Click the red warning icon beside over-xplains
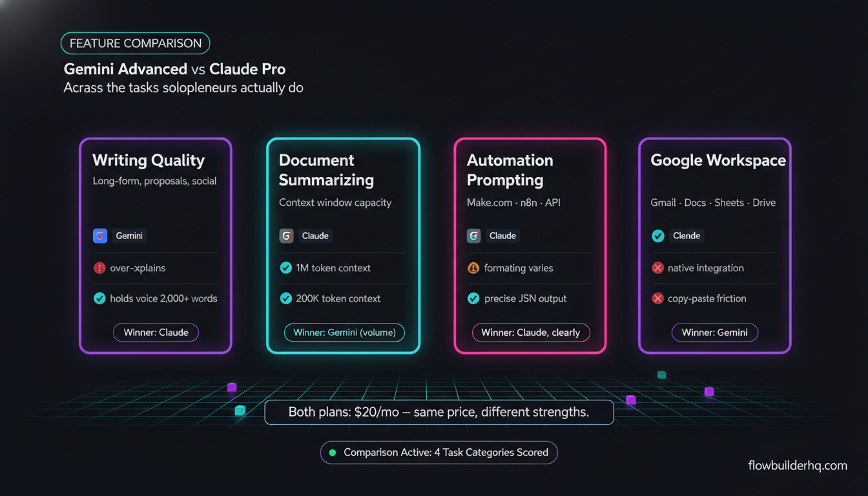 99,267
